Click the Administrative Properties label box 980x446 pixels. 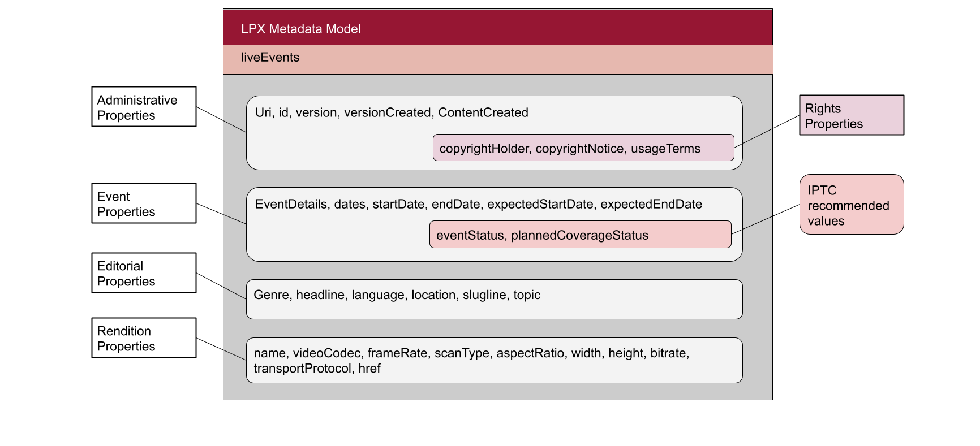[x=144, y=107]
